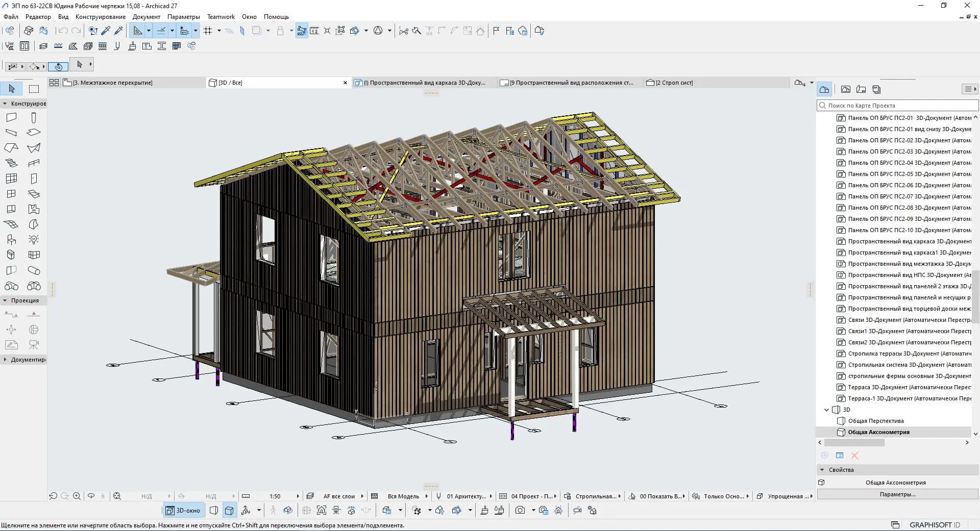Open the Файл menu
980x531 pixels.
click(x=11, y=17)
